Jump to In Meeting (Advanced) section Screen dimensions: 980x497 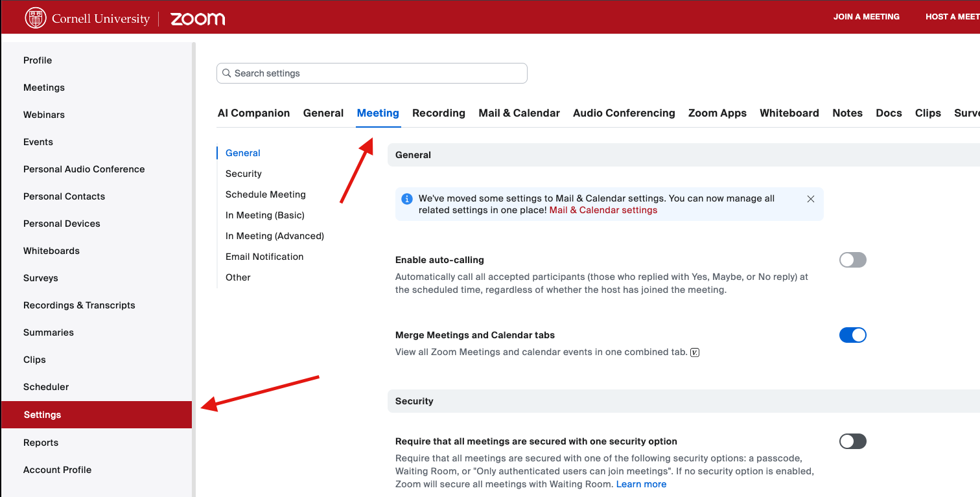click(x=274, y=236)
